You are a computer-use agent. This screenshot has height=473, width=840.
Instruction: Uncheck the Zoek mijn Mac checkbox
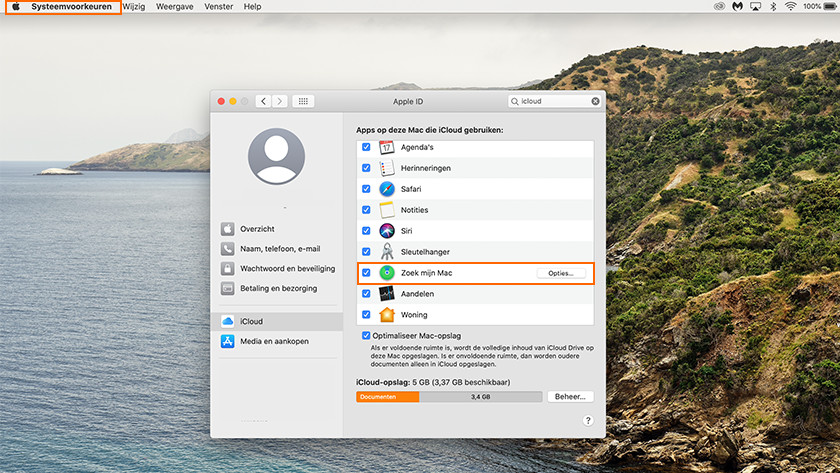(366, 273)
